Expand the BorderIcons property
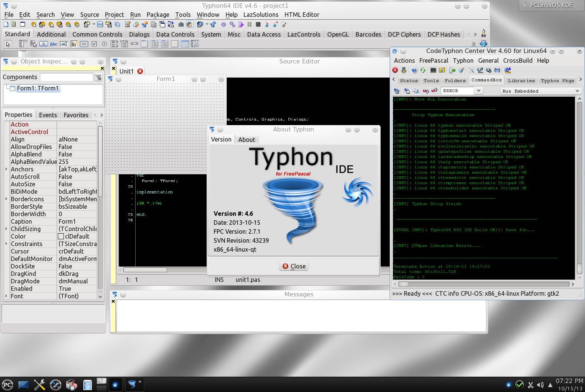 point(6,199)
